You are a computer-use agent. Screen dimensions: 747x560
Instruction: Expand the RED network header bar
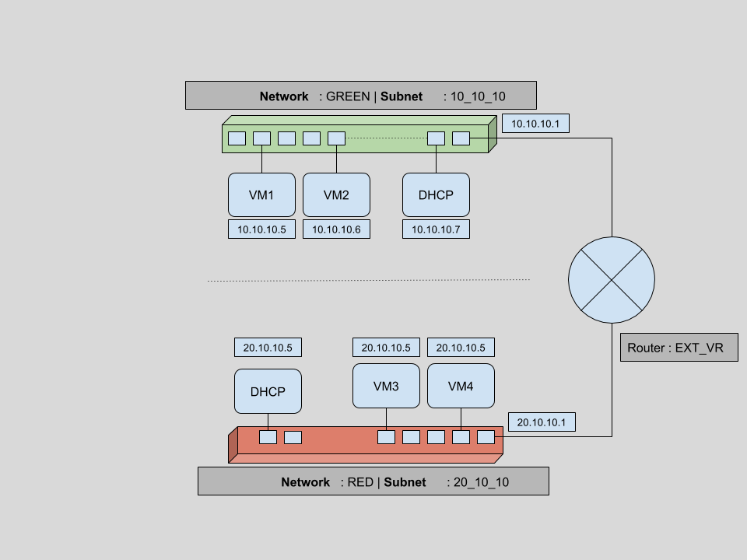tap(374, 481)
